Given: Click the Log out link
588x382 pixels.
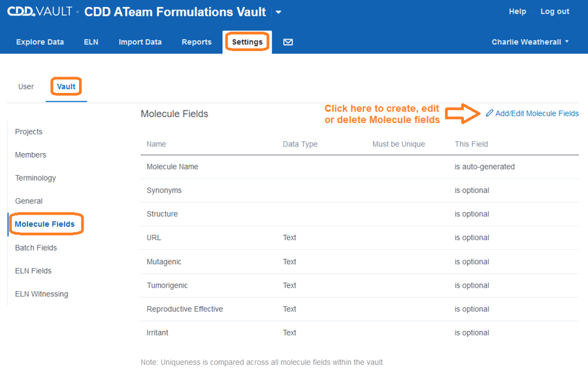Looking at the screenshot, I should (555, 12).
